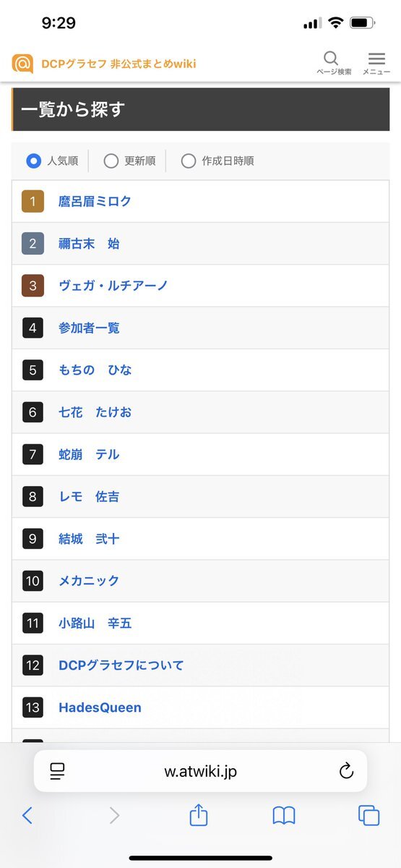Screen dimensions: 401x868
Task: Open the DCPグラセフ 非公式まとめwiki title
Action: pyautogui.click(x=118, y=64)
